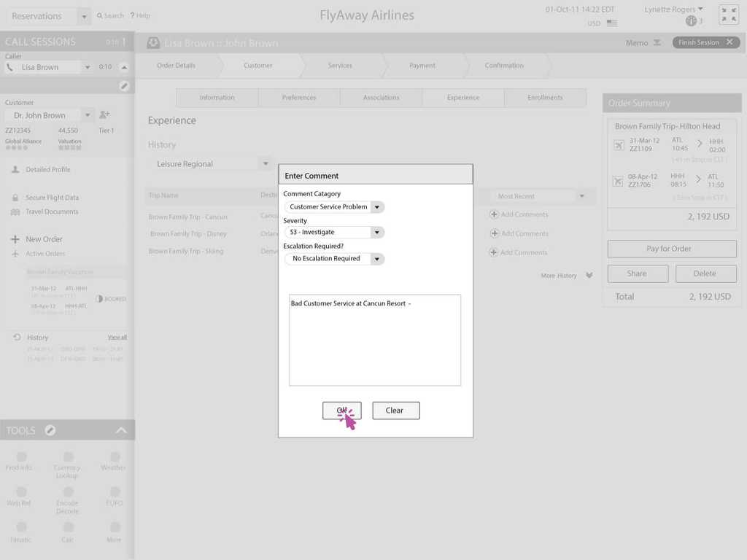
Task: Open the Severity dropdown
Action: [x=376, y=233]
